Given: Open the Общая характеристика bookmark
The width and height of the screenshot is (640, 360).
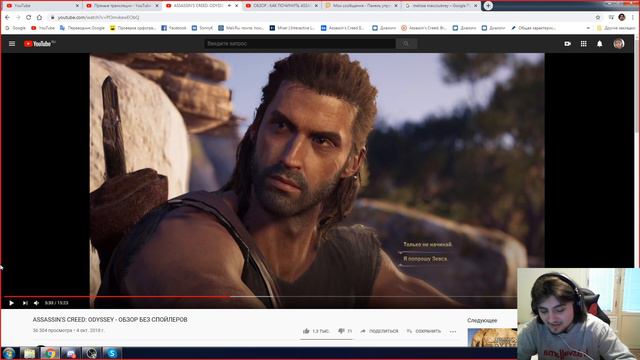Looking at the screenshot, I should coord(533,28).
